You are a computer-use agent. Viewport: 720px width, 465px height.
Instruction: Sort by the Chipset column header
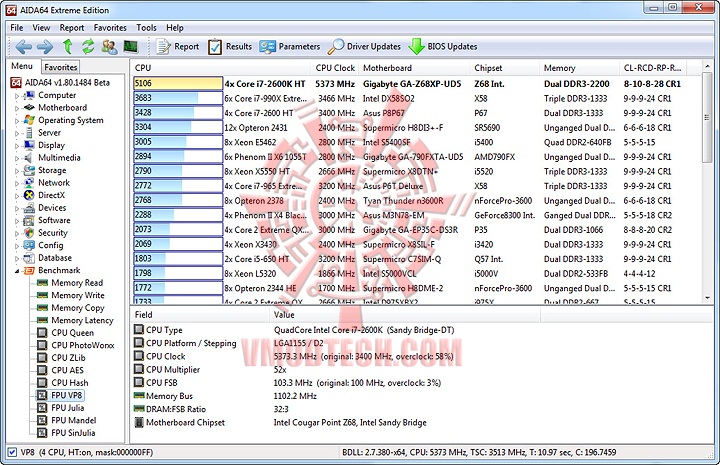[505, 67]
